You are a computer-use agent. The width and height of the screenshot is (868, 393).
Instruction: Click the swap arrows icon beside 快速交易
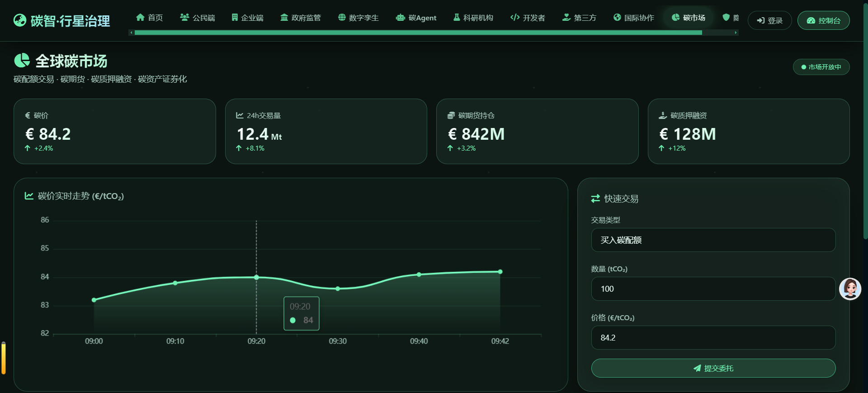tap(595, 199)
